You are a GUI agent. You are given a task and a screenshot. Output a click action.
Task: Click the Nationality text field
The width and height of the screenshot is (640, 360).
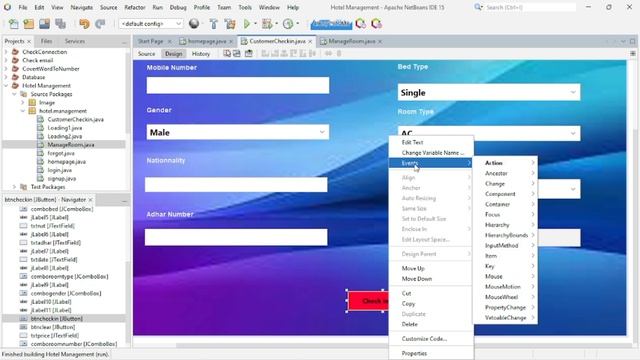click(236, 184)
